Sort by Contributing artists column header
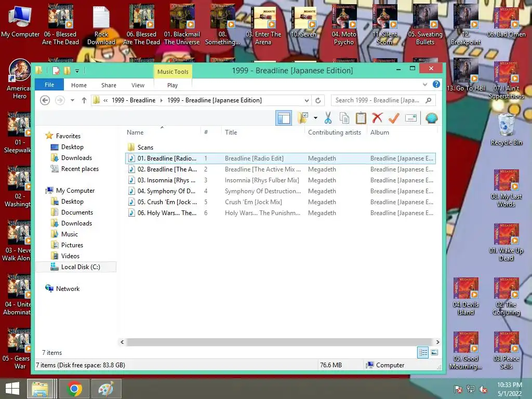The image size is (532, 399). [334, 132]
